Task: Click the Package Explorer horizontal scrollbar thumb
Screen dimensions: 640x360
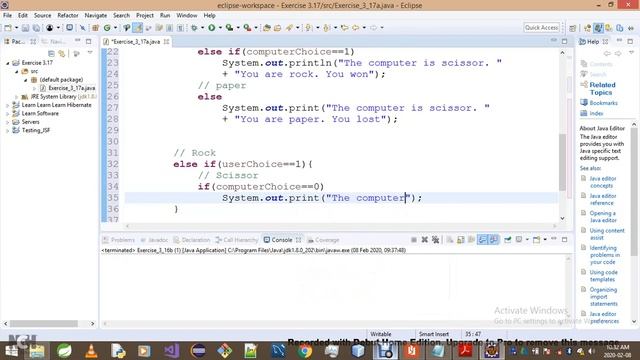Action: [x=44, y=323]
